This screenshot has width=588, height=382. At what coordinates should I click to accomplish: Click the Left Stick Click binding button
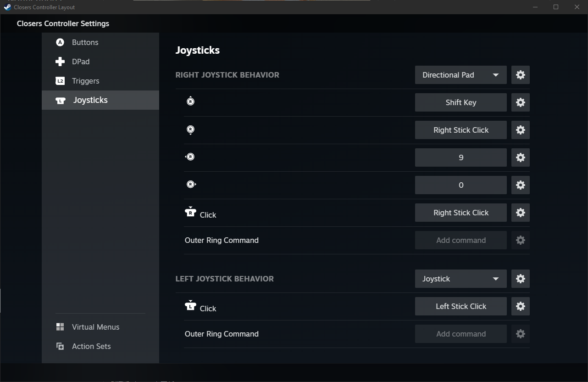[460, 306]
